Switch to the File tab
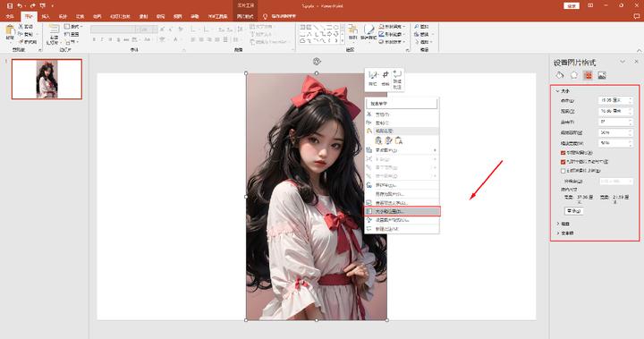Viewport: 644px width, 339px height. click(x=10, y=16)
